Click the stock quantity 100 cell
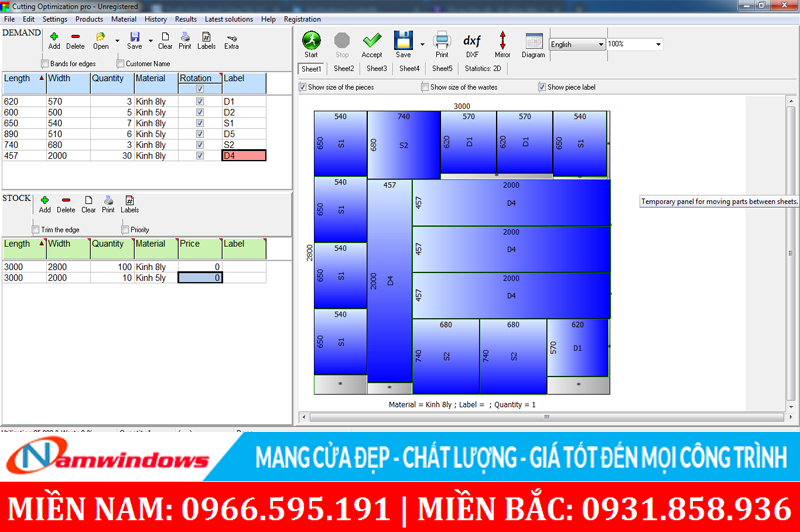 112,267
